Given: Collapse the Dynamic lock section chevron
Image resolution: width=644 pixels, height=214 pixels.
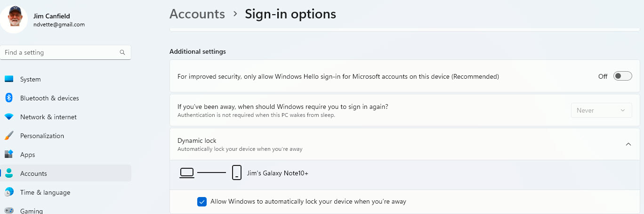Looking at the screenshot, I should point(628,144).
